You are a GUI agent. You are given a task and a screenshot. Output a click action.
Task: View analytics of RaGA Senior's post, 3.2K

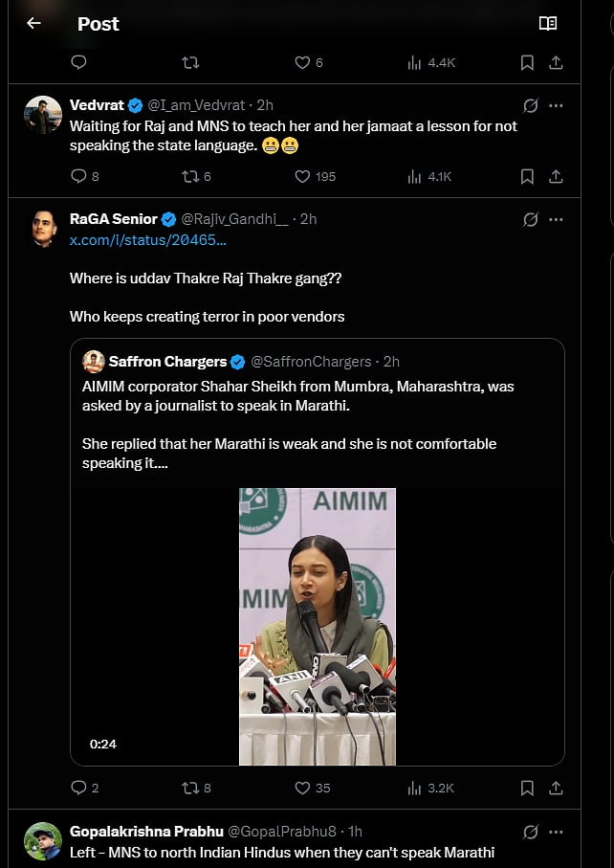click(x=415, y=788)
